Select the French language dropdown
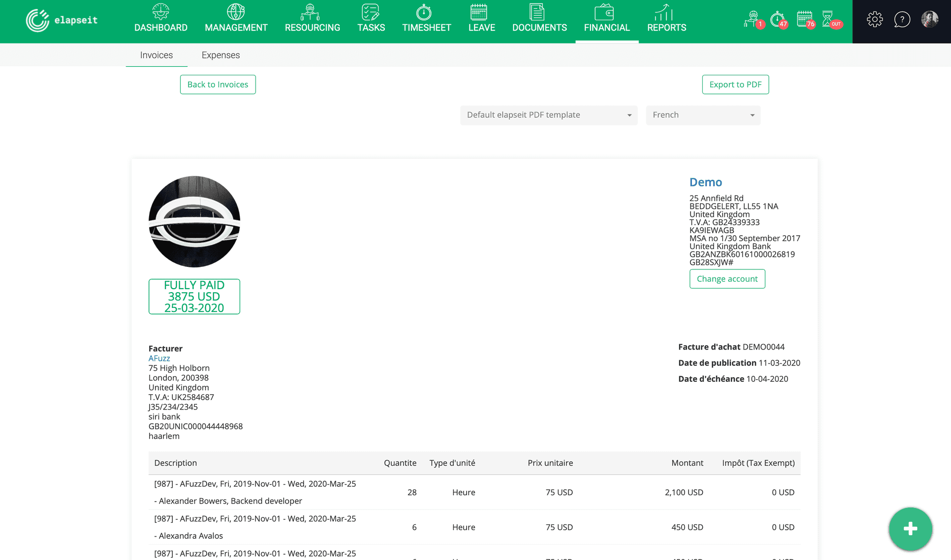The width and height of the screenshot is (951, 560). 703,115
